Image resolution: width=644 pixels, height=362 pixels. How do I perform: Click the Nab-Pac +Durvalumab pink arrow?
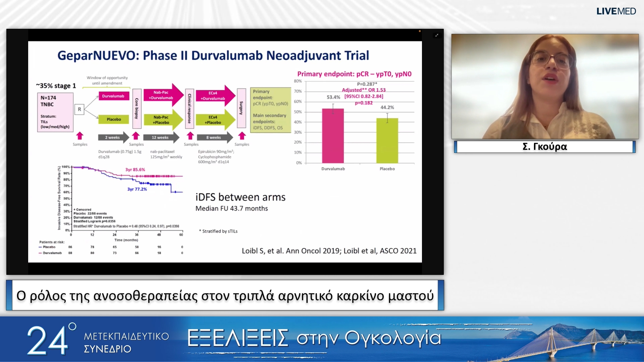[x=161, y=95]
